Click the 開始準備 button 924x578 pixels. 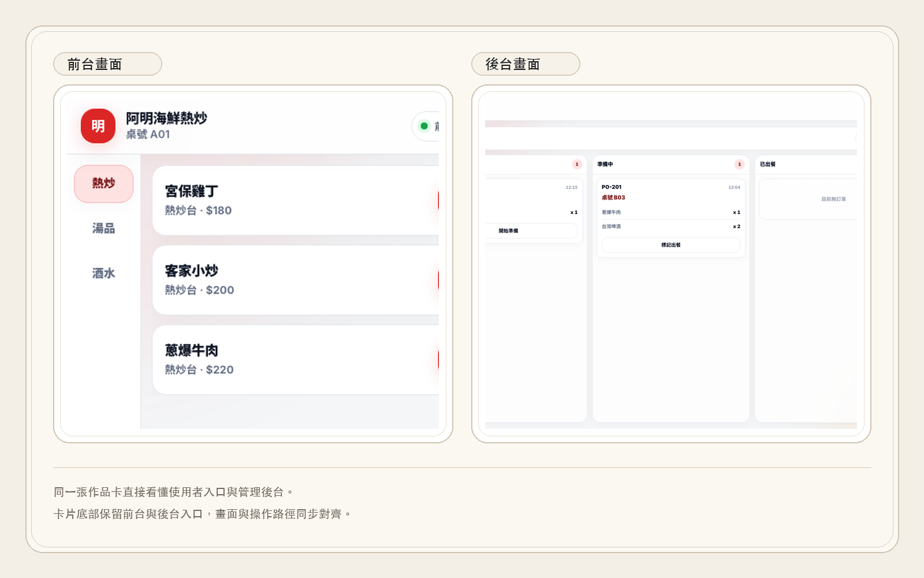pyautogui.click(x=531, y=231)
